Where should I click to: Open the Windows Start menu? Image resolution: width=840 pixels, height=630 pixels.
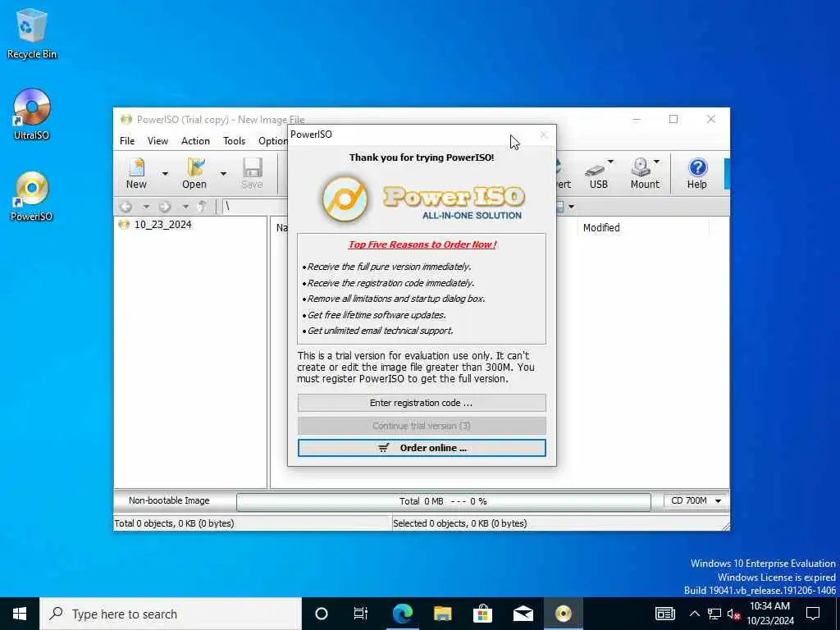point(20,614)
